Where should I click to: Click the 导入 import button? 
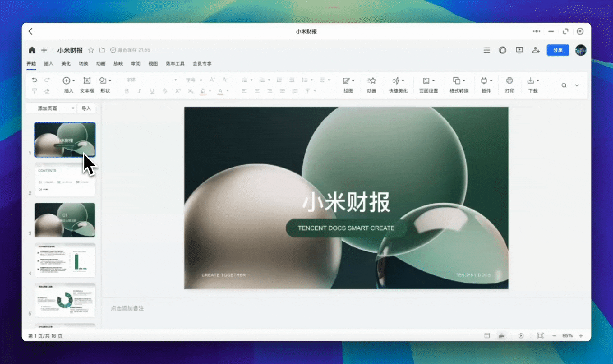click(x=86, y=108)
